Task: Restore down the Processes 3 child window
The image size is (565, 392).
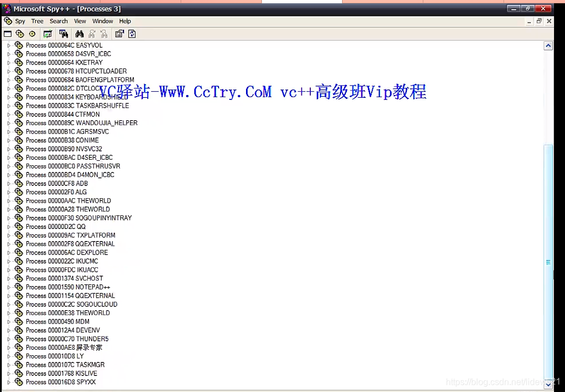Action: pyautogui.click(x=539, y=21)
